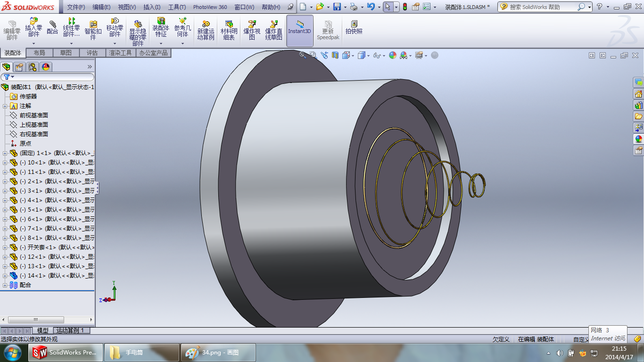Select component 14<1> in tree
Screen dimensions: 644x362
point(52,276)
